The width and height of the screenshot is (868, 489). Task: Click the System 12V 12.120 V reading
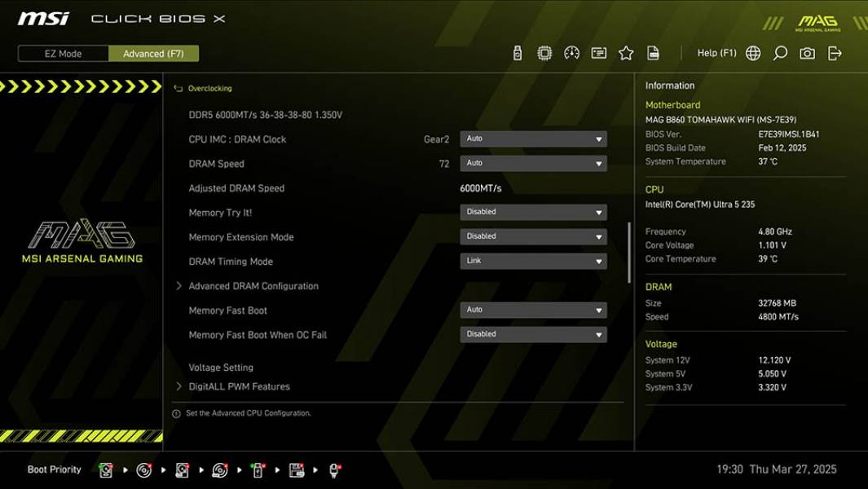pos(774,360)
